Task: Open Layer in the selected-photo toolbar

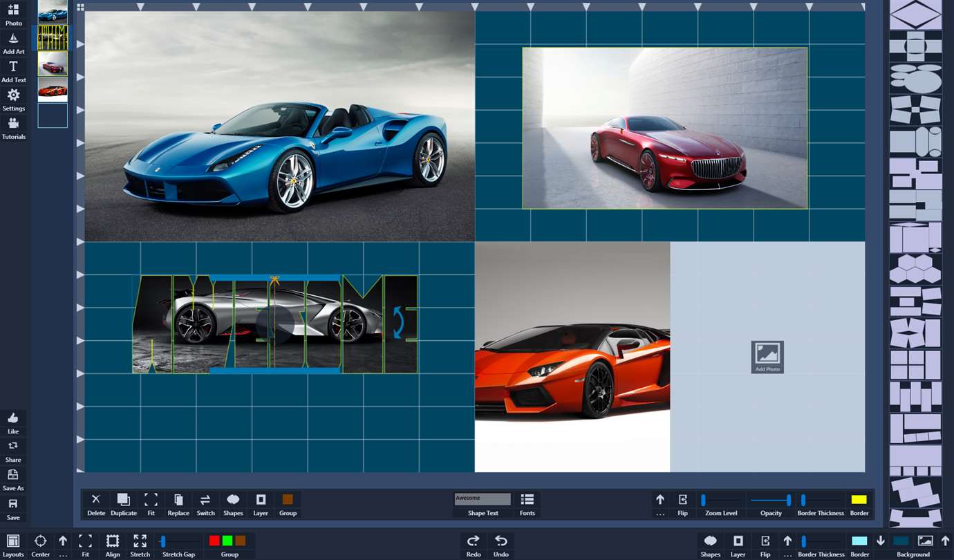Action: click(261, 504)
